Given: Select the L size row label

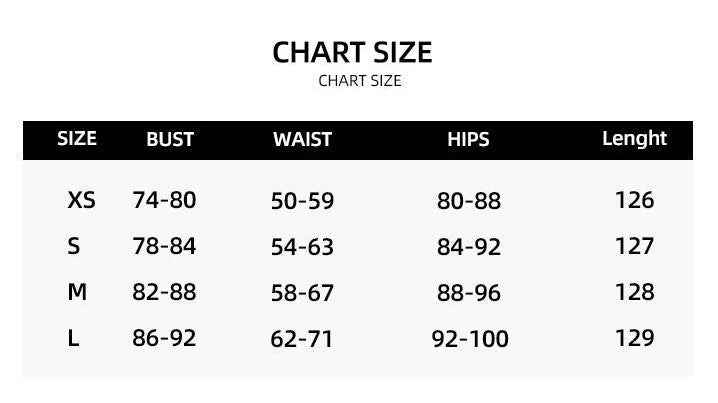Looking at the screenshot, I should pyautogui.click(x=73, y=339).
